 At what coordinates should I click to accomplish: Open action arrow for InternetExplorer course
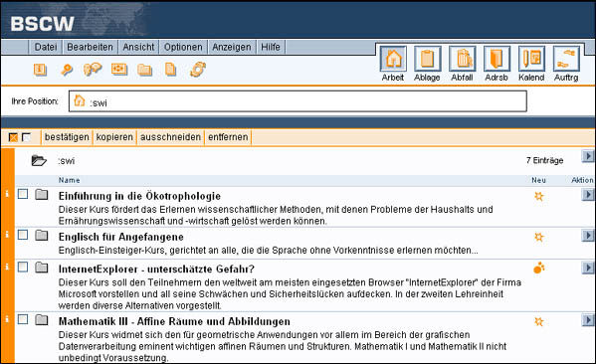[x=588, y=268]
